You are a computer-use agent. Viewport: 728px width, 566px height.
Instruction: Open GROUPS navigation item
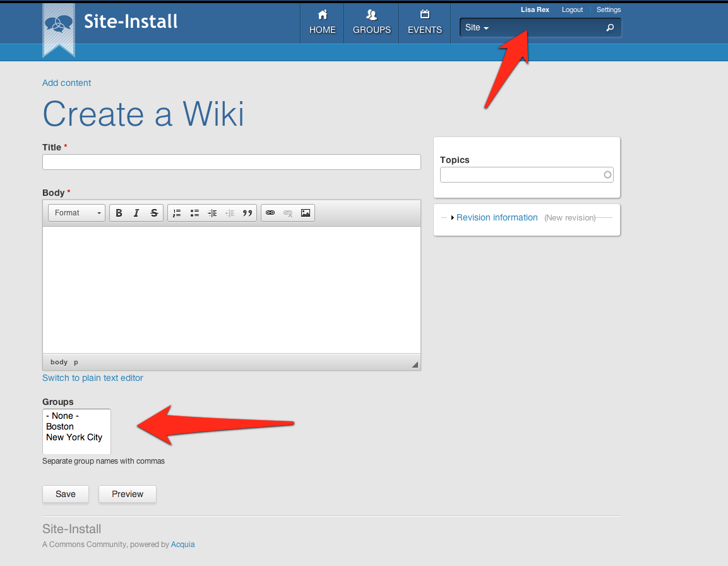tap(371, 23)
